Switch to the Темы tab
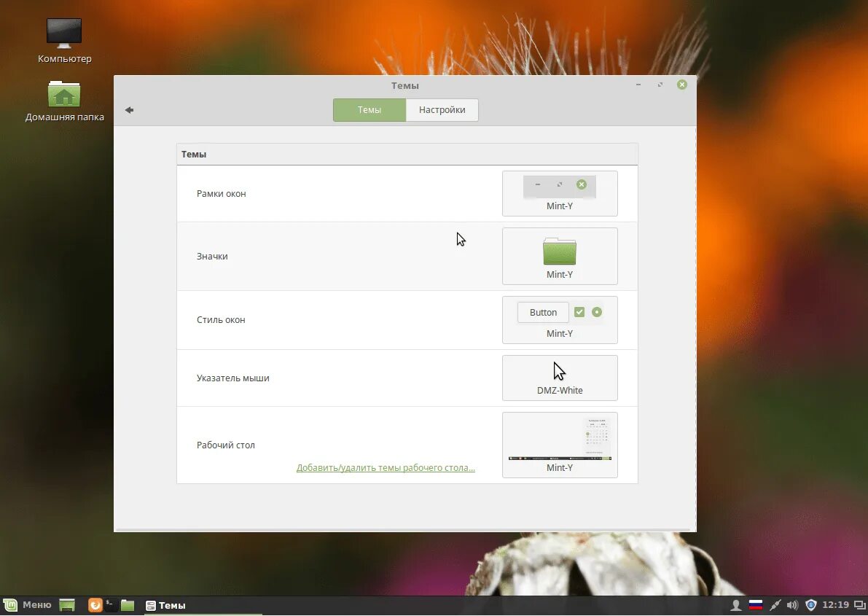Screen dimensions: 868x616 tap(370, 109)
